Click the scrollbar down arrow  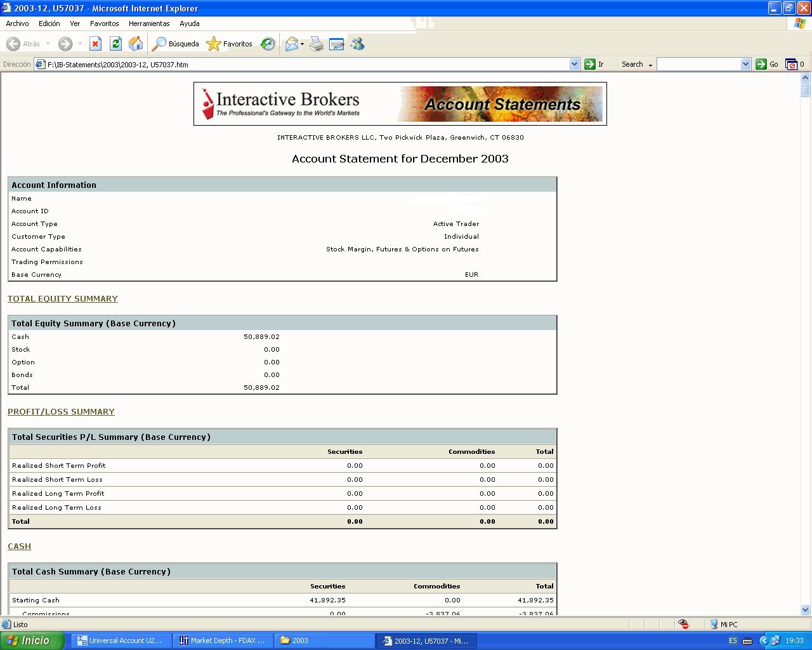(806, 610)
